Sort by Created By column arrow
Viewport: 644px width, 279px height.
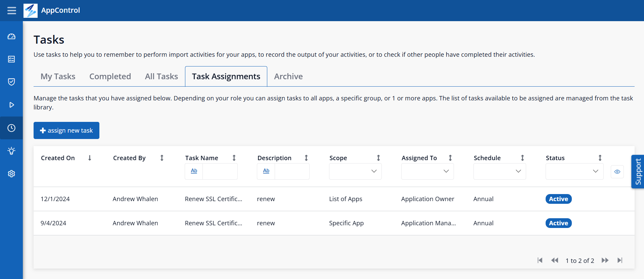coord(162,158)
